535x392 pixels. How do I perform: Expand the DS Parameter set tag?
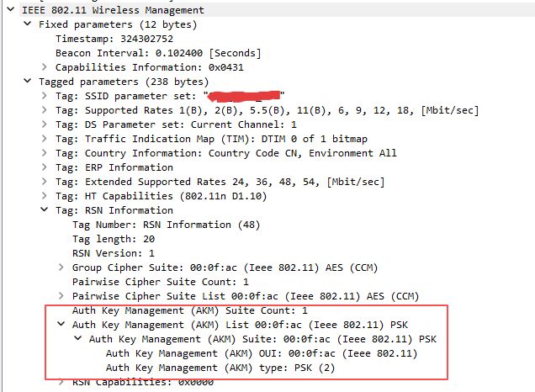45,124
